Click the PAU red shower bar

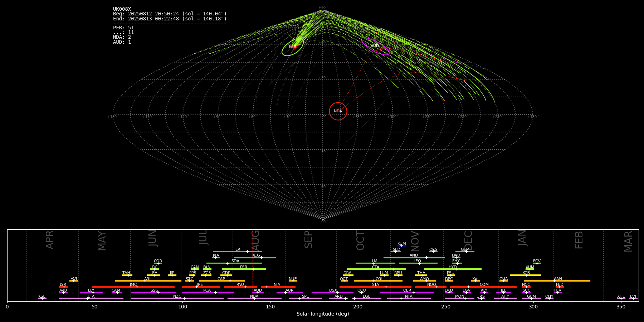(240, 287)
